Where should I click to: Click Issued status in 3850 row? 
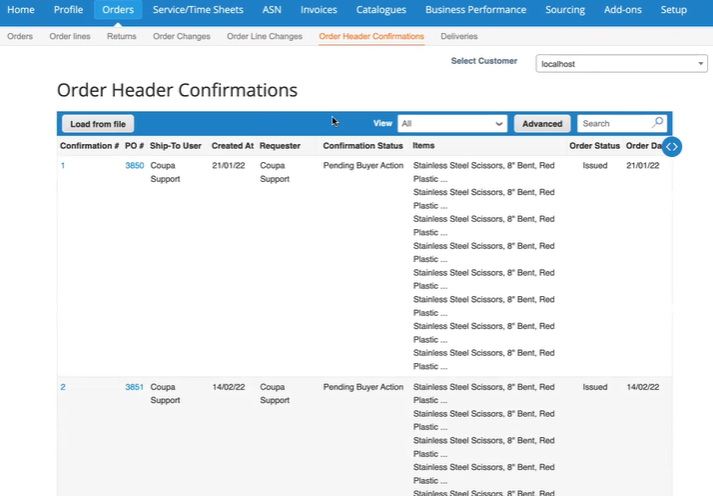(x=595, y=165)
